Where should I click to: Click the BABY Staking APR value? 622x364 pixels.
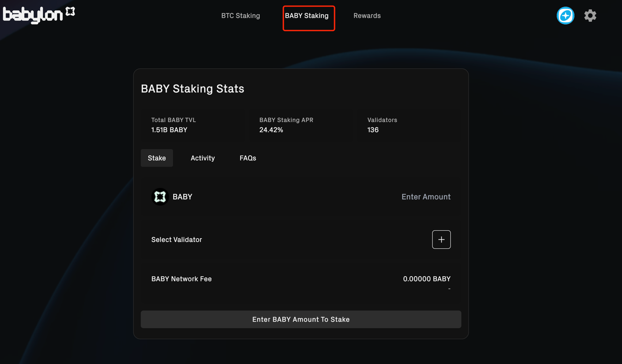pyautogui.click(x=271, y=130)
